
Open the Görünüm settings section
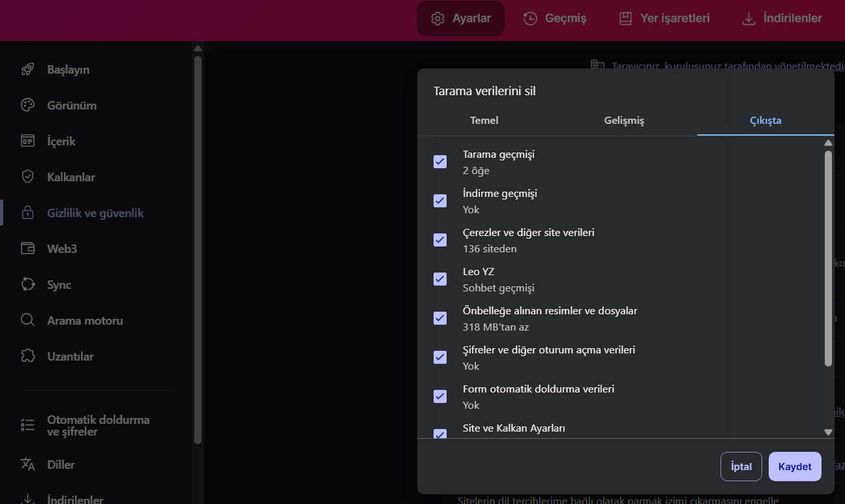[x=72, y=106]
